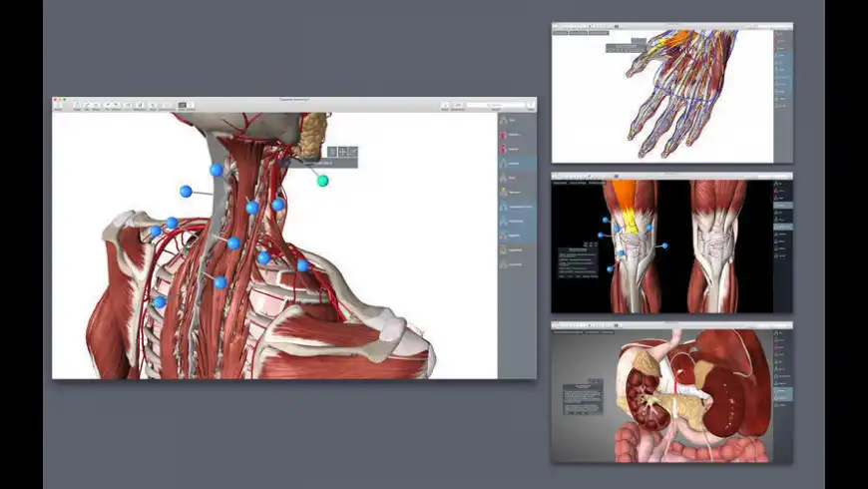Click the label popup in the hand window
The height and width of the screenshot is (489, 868).
click(x=627, y=47)
